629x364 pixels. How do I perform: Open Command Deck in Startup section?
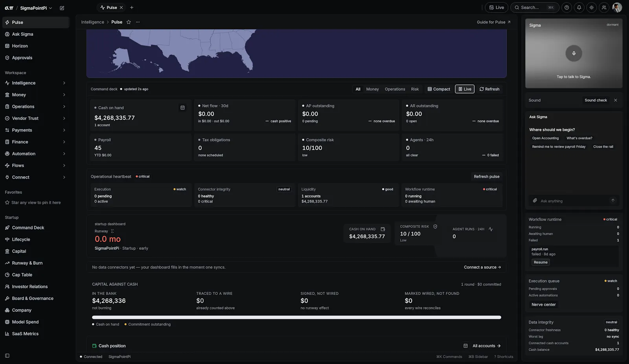click(35, 228)
